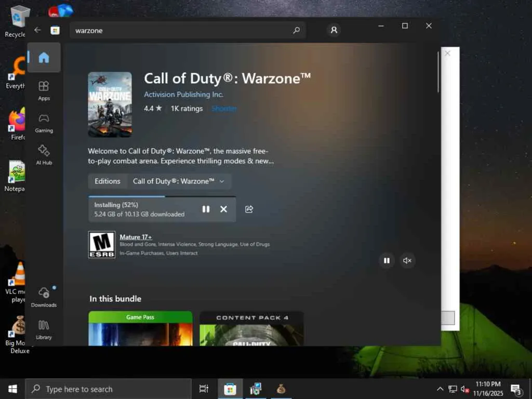Unmute the trailer audio
This screenshot has width=532, height=399.
point(407,261)
